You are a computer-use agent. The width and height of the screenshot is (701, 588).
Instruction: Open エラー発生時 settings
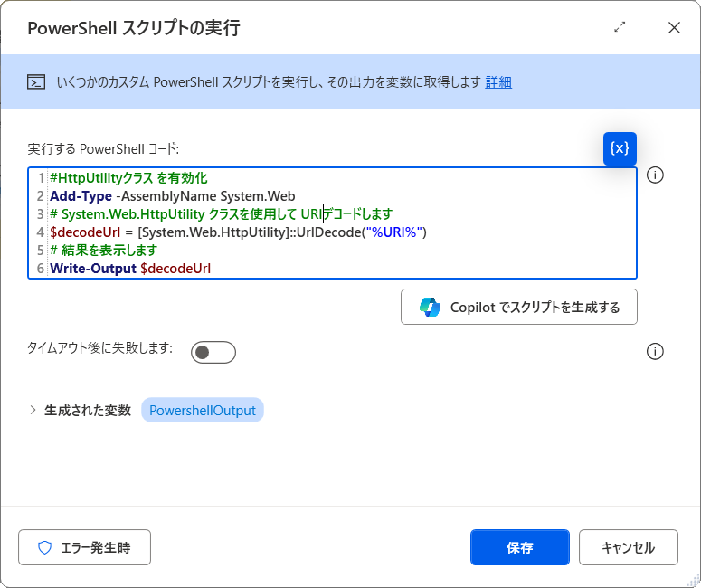coord(84,547)
